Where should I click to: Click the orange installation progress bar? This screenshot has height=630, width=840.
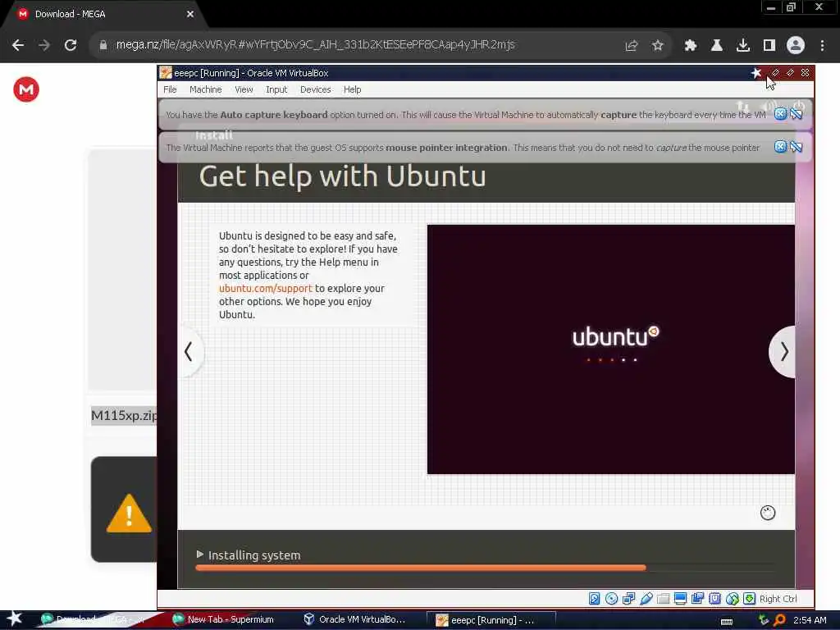(x=421, y=568)
